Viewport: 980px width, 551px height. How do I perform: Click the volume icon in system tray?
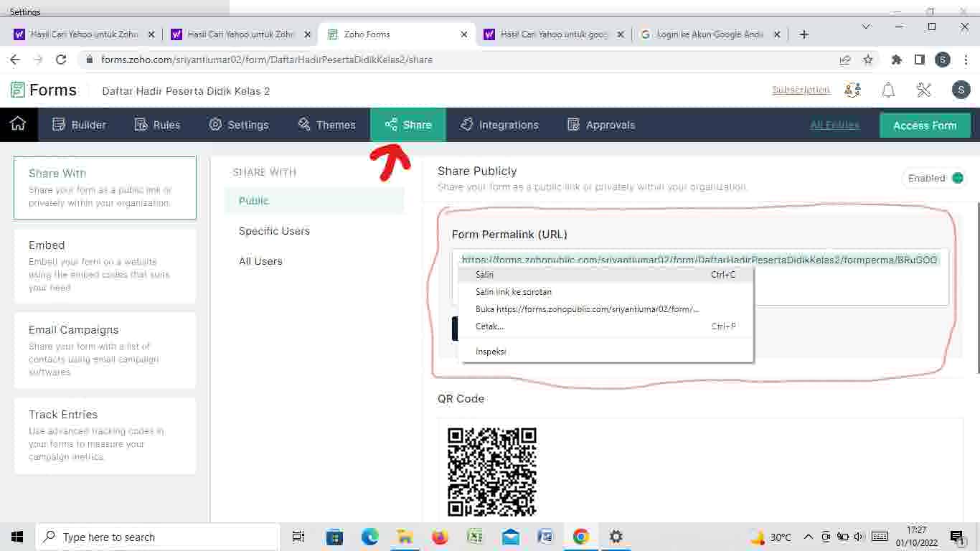click(859, 537)
